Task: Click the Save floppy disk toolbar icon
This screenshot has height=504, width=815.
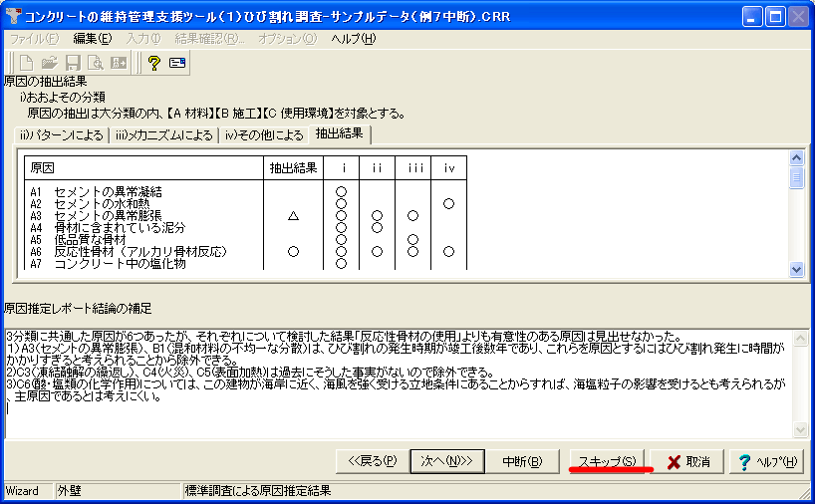Action: (x=73, y=63)
